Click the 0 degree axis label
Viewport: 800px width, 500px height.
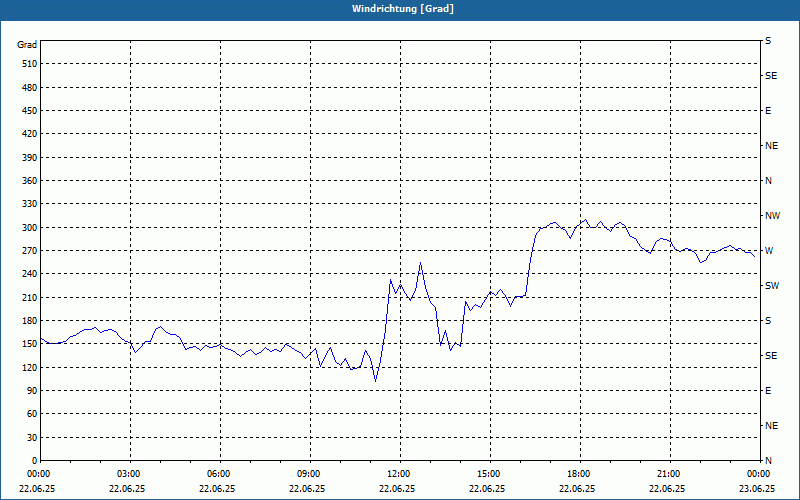[35, 461]
